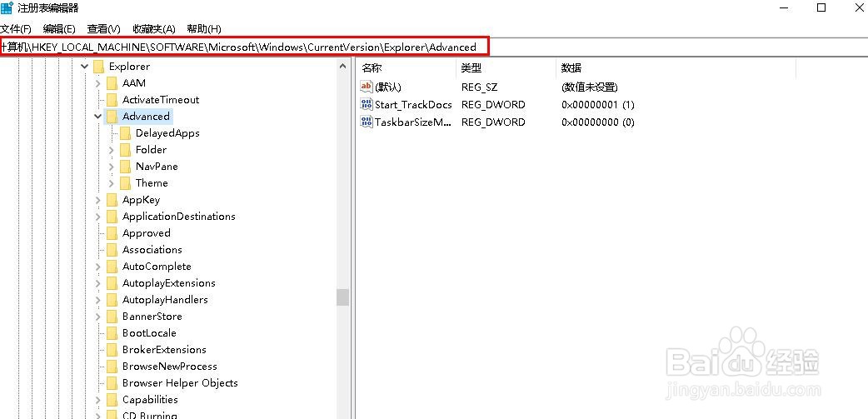Click the DelayedApps folder icon
Image resolution: width=868 pixels, height=419 pixels.
coord(126,132)
